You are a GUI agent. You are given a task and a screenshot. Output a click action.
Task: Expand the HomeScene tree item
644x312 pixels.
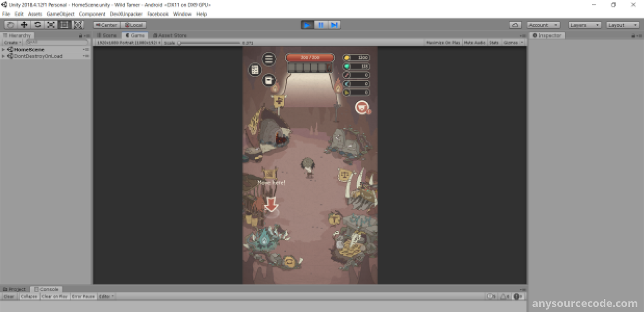(3, 49)
